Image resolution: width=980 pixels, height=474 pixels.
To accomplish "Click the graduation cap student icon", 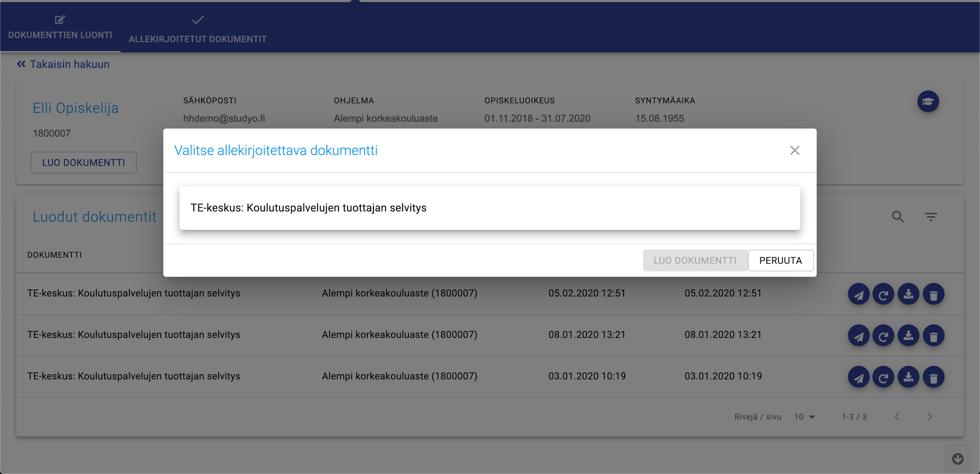I will pos(928,102).
